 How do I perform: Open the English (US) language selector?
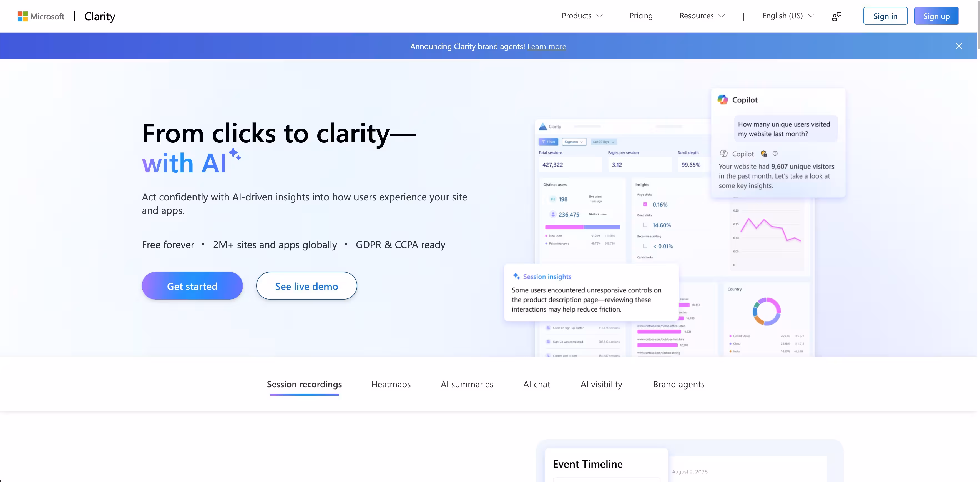click(x=788, y=16)
